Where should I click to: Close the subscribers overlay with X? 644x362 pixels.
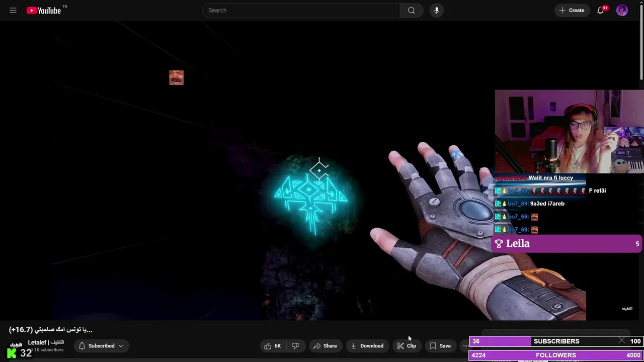point(622,341)
